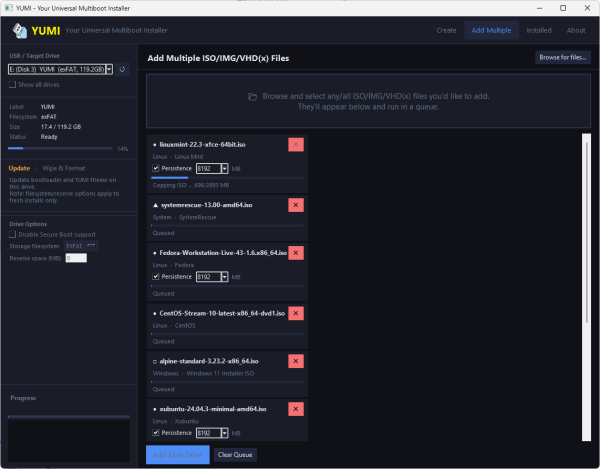
Task: Switch to the Create tab
Action: pyautogui.click(x=446, y=30)
